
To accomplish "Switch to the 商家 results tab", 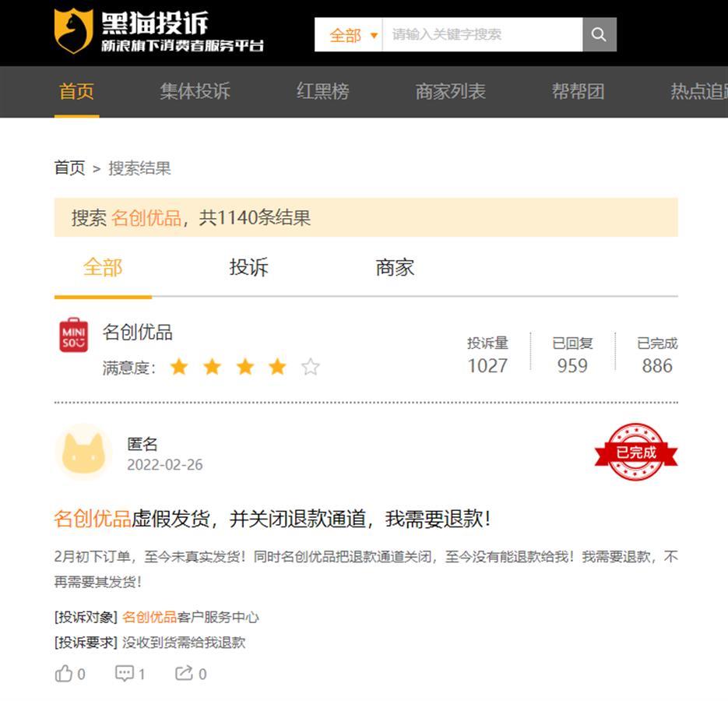I will [395, 268].
